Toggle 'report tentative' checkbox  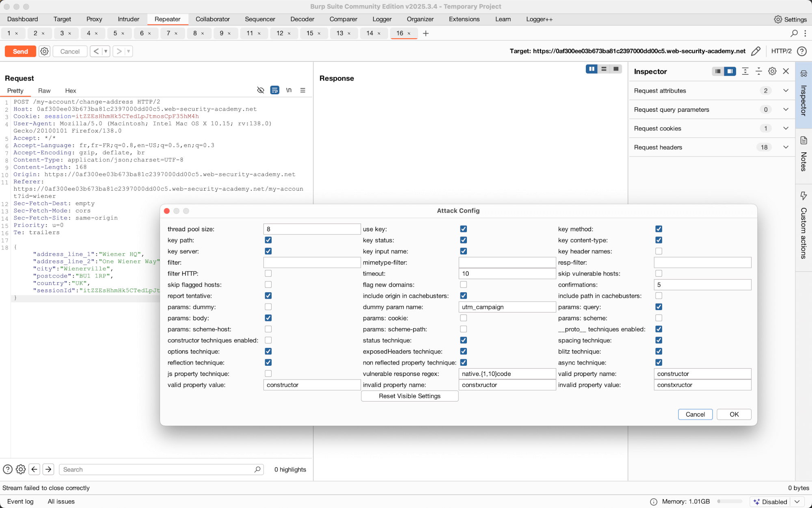click(x=268, y=296)
